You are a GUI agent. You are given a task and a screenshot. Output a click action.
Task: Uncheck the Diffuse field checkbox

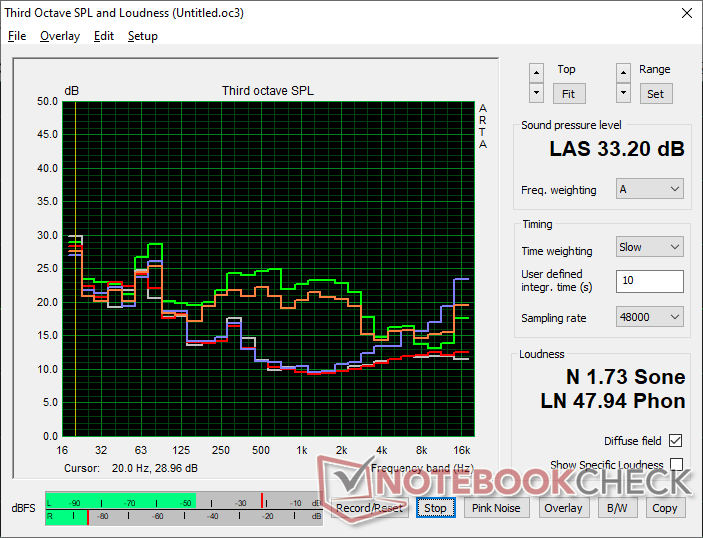coord(676,441)
